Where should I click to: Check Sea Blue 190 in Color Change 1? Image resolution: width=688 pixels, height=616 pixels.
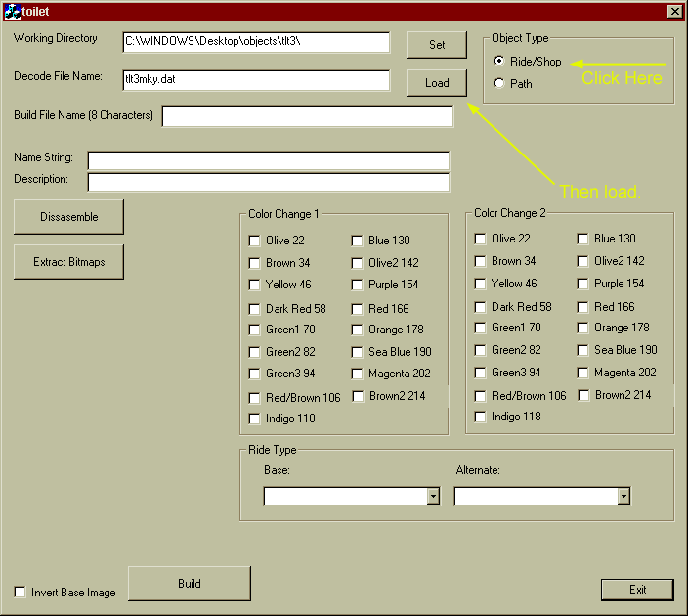coord(357,352)
